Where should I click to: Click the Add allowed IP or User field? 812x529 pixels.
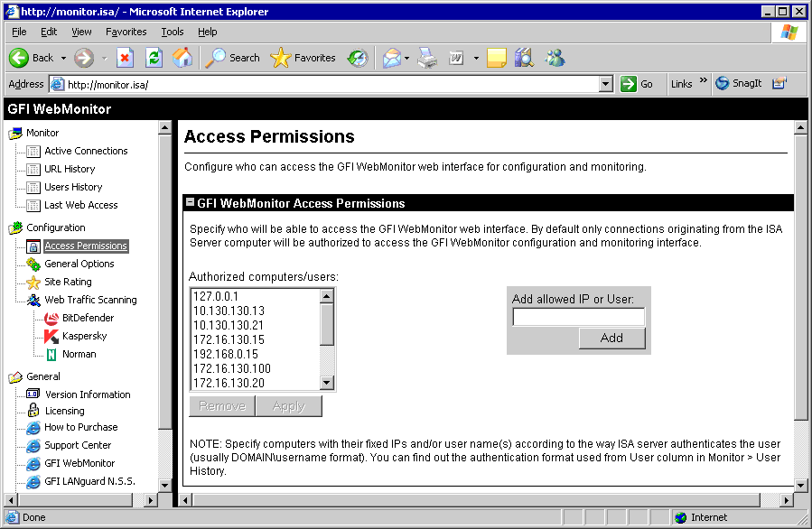pyautogui.click(x=578, y=317)
